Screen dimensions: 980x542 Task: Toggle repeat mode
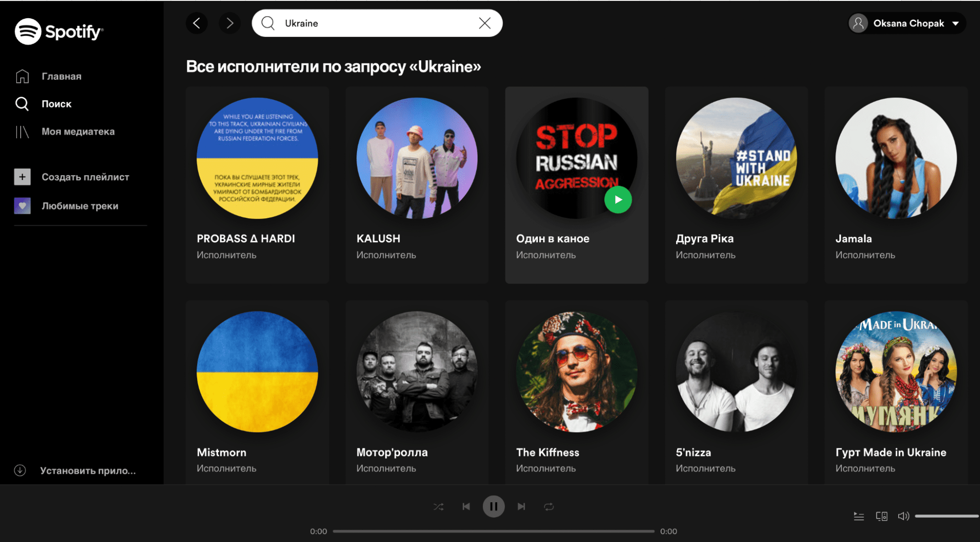coord(549,507)
